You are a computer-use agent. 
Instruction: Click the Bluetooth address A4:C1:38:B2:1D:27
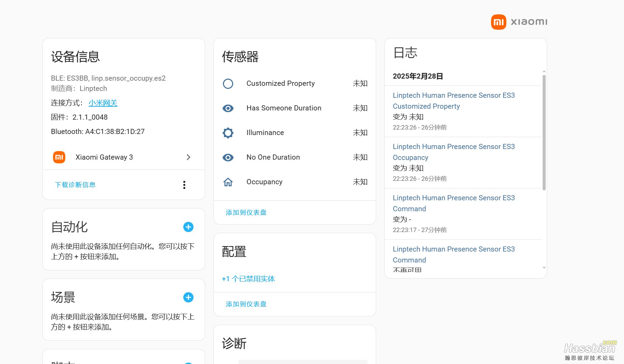pyautogui.click(x=115, y=132)
